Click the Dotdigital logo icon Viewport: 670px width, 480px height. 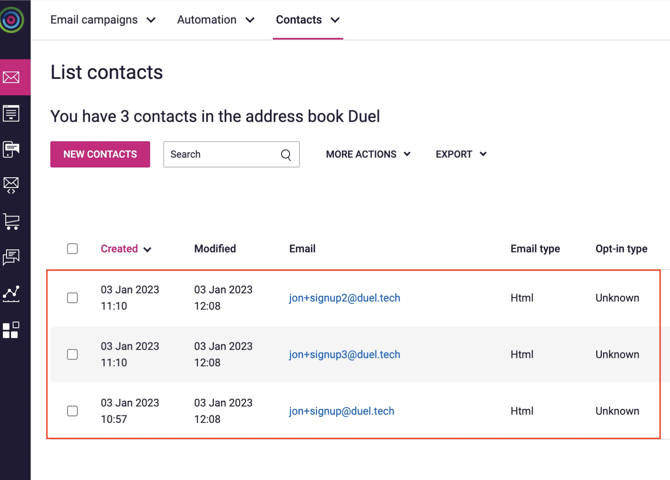(12, 19)
